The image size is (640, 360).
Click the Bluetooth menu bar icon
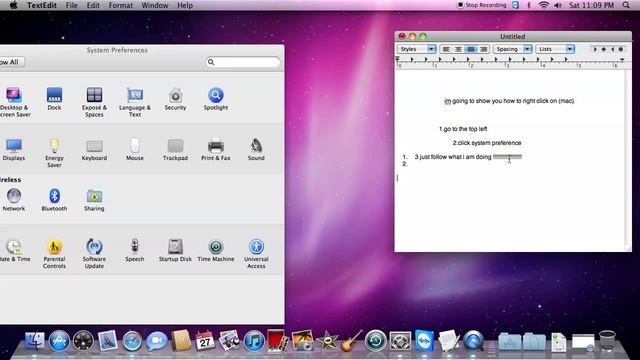tap(529, 5)
